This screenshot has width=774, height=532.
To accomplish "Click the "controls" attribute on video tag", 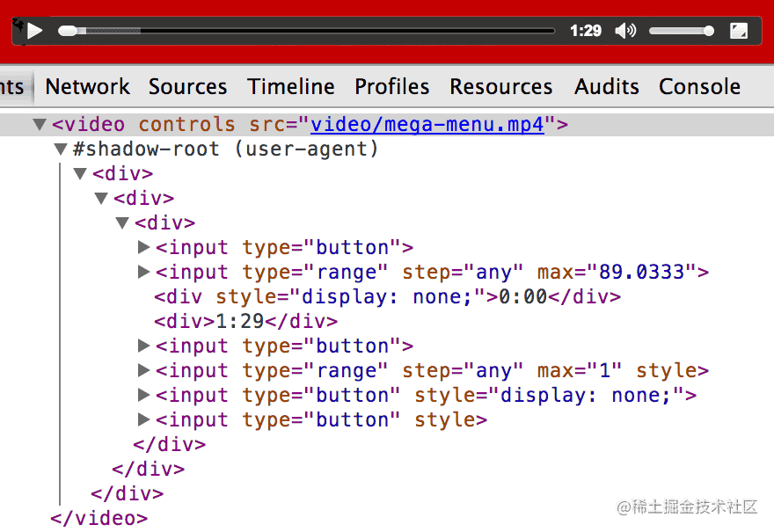I will point(186,124).
